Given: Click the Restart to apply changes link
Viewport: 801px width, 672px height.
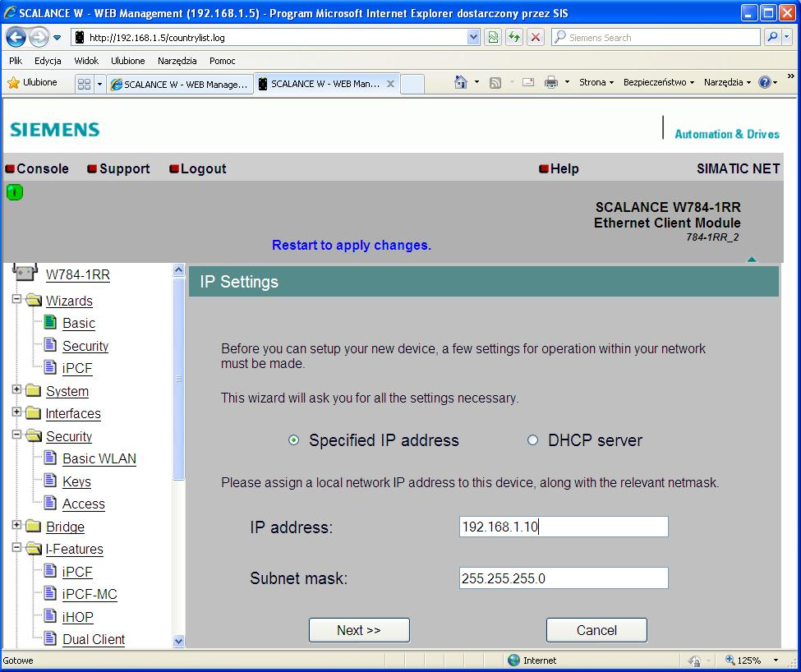Looking at the screenshot, I should [352, 245].
